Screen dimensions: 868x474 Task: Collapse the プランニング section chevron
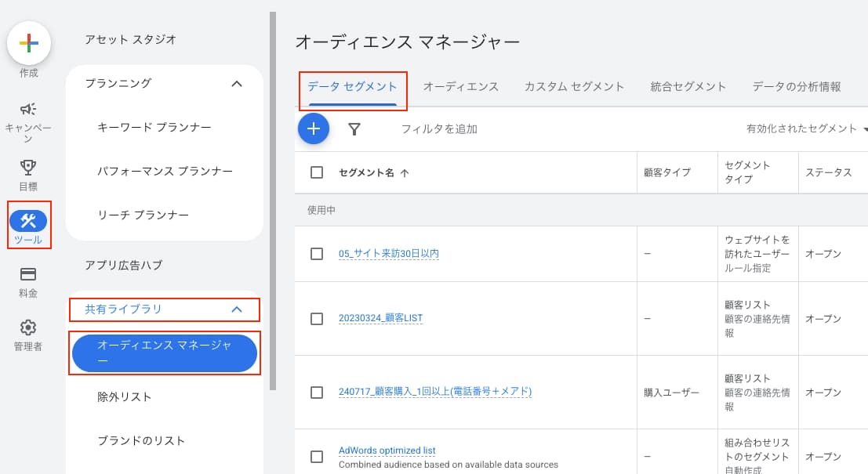237,84
